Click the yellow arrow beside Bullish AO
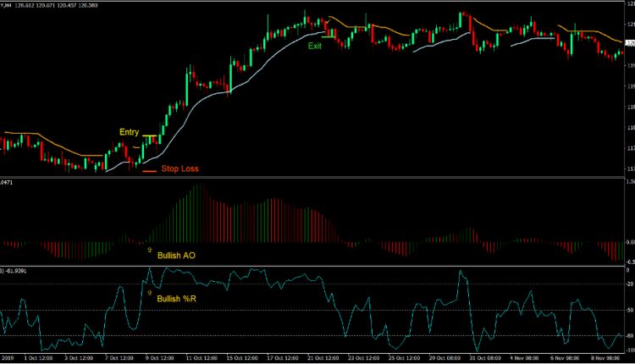Viewport: 635px width, 364px height. tap(150, 251)
